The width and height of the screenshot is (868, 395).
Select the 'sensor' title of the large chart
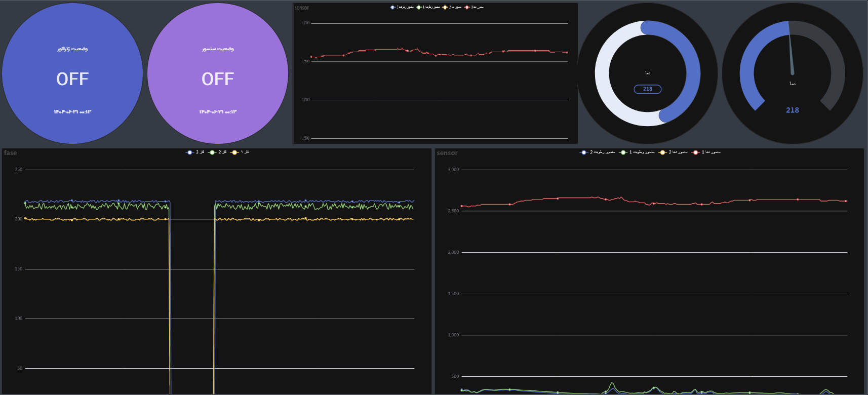coord(447,153)
